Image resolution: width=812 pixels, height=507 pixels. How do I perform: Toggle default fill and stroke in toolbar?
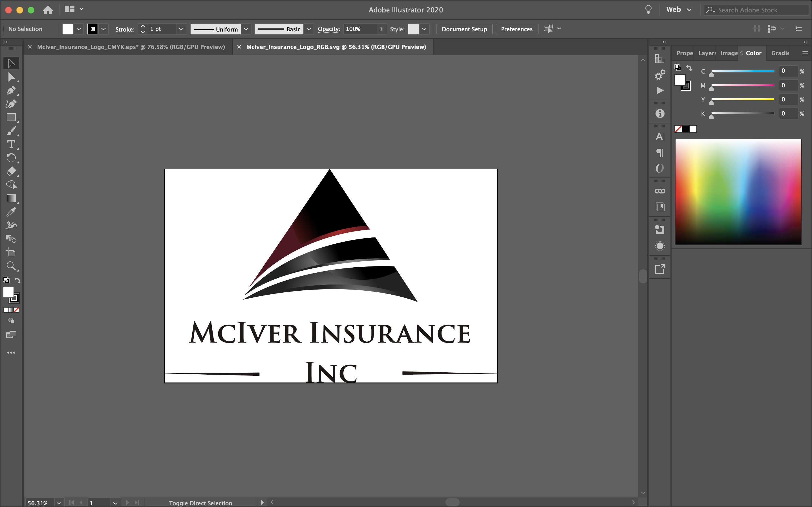tap(6, 280)
